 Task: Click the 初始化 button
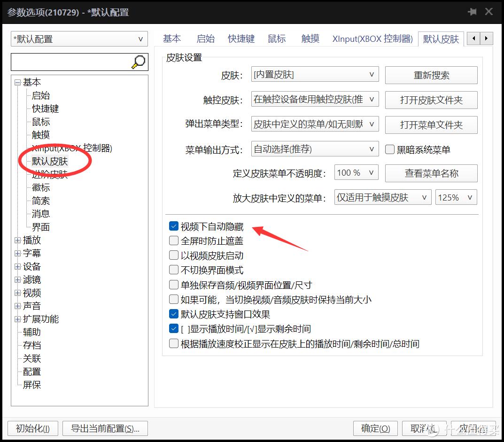pos(32,428)
